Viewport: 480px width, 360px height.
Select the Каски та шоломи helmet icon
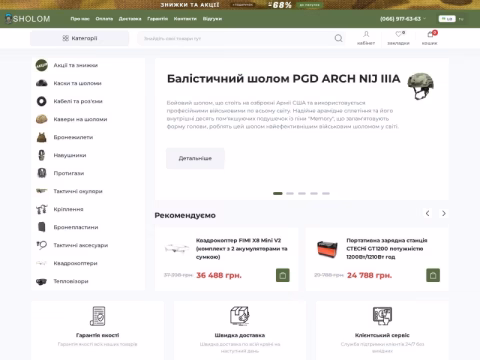pyautogui.click(x=42, y=83)
